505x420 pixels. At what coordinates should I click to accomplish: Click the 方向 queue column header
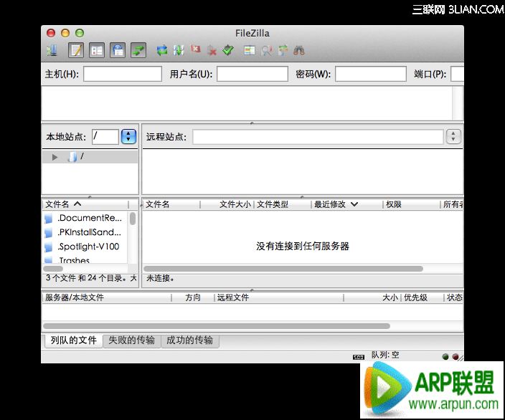point(193,297)
